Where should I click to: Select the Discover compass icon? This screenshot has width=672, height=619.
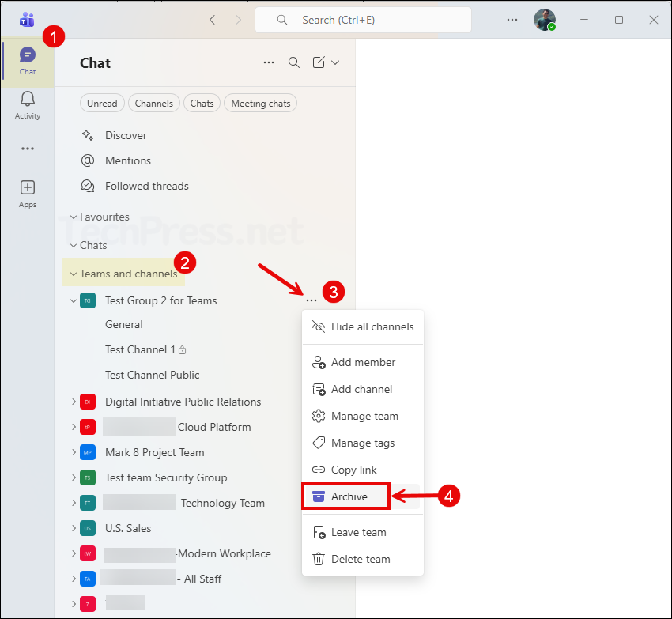pos(87,135)
